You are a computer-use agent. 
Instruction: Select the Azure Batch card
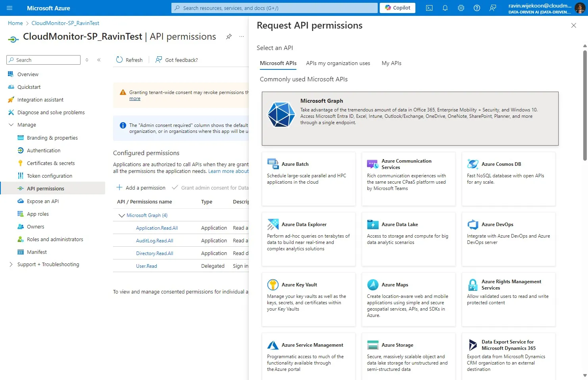[x=308, y=179]
